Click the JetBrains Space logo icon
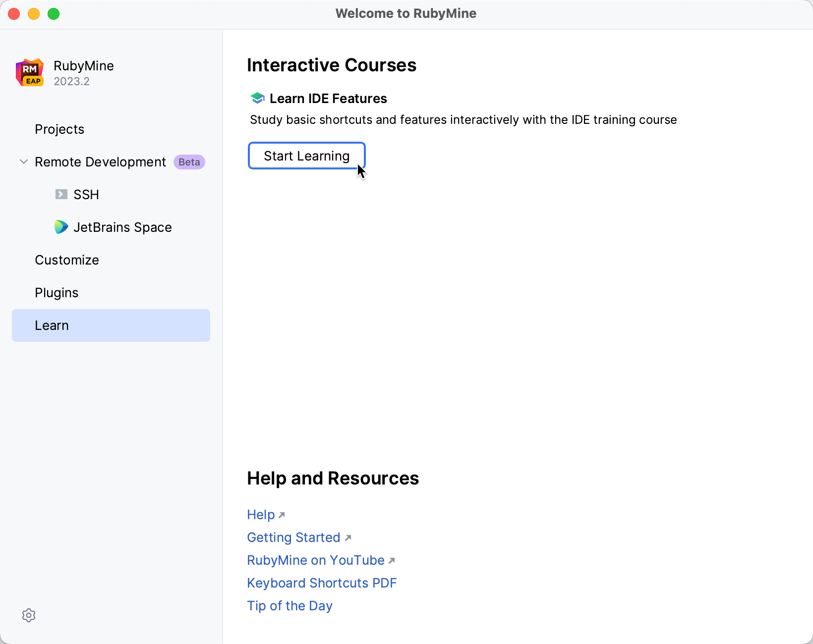 [x=61, y=227]
